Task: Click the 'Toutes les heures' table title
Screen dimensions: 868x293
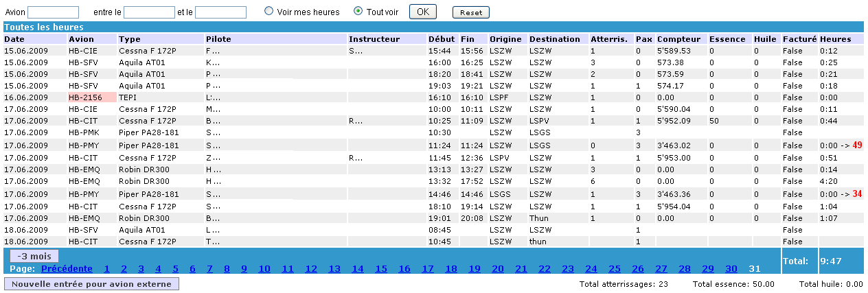Action: pos(44,27)
